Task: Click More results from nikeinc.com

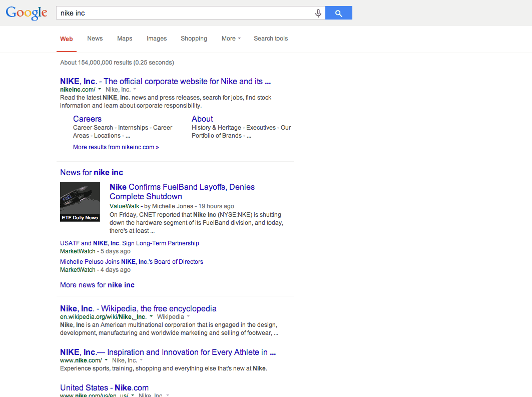Action: 116,147
